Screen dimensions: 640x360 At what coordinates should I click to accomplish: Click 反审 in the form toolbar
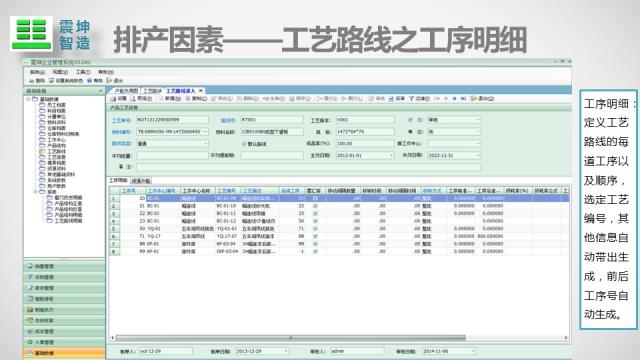[397, 99]
